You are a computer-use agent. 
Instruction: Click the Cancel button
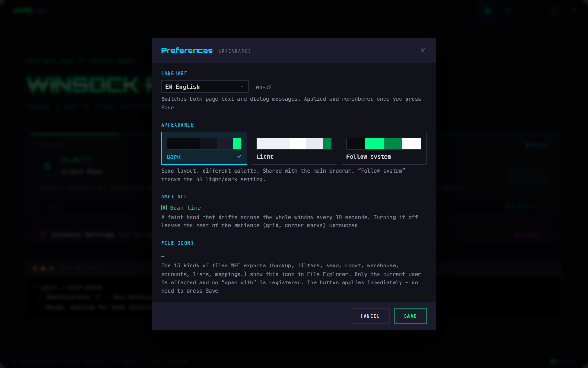point(370,316)
